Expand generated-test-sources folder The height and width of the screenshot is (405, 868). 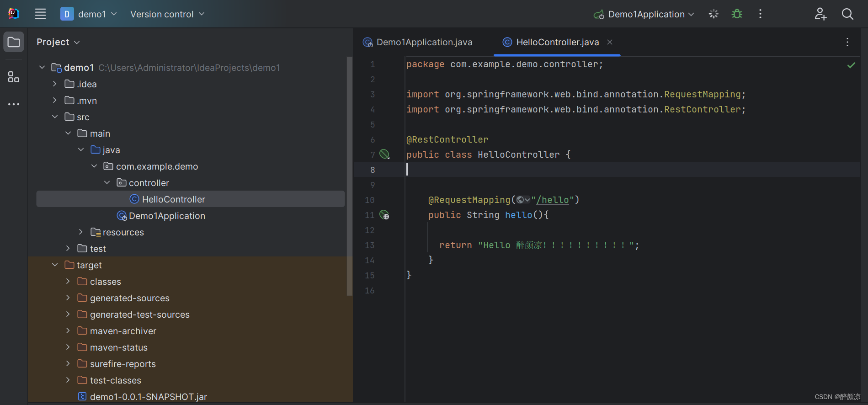coord(68,314)
